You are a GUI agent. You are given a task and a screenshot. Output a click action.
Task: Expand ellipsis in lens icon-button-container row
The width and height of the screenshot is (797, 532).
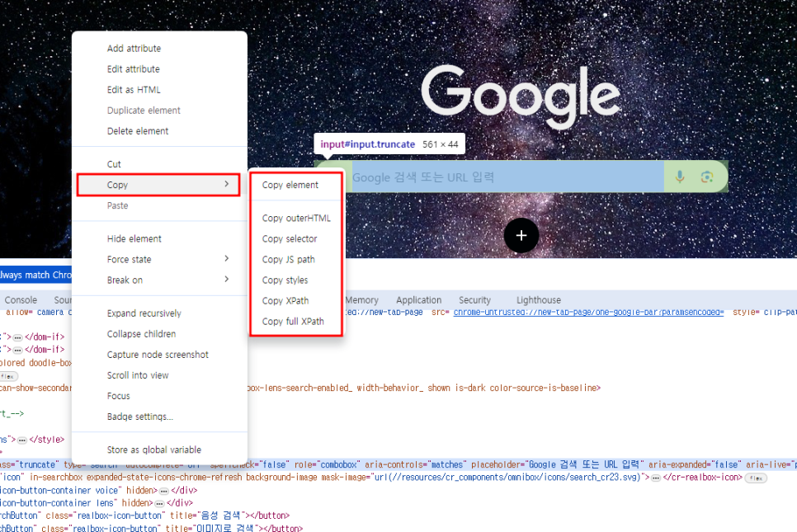pos(159,504)
